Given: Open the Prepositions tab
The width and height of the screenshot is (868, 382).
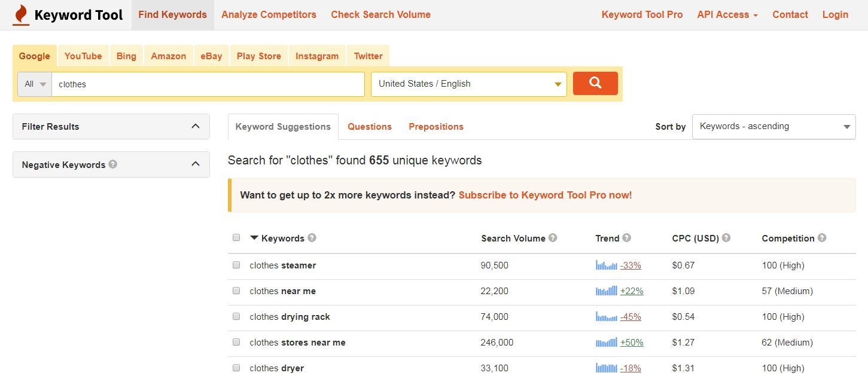Looking at the screenshot, I should [436, 127].
